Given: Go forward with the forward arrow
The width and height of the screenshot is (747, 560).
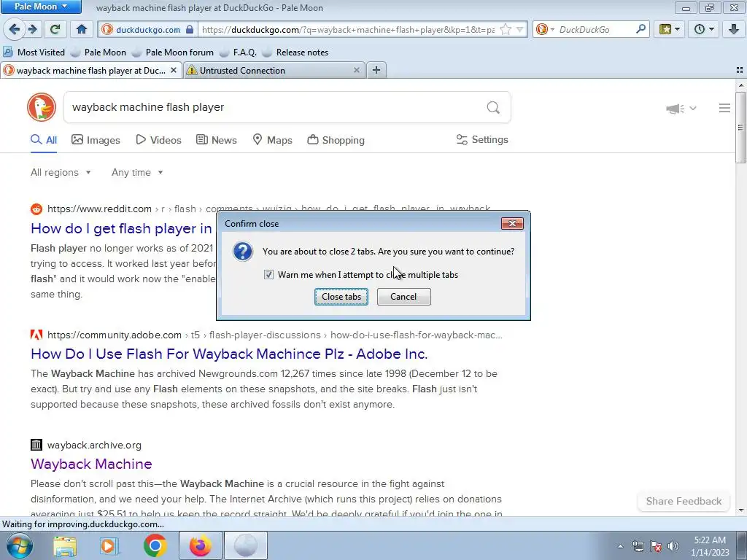Looking at the screenshot, I should coord(32,29).
